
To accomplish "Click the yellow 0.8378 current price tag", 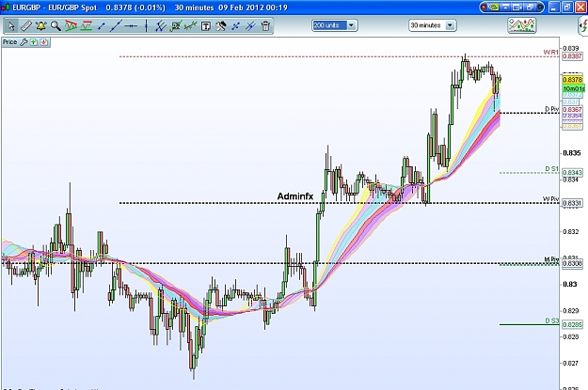I will point(572,80).
